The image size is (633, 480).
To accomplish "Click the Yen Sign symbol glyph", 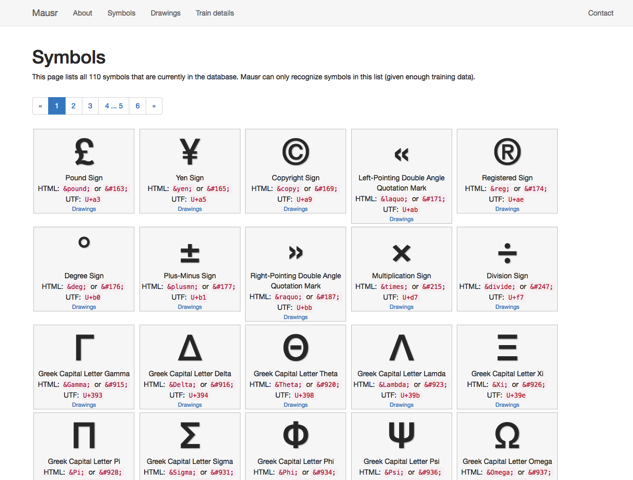I will point(190,152).
